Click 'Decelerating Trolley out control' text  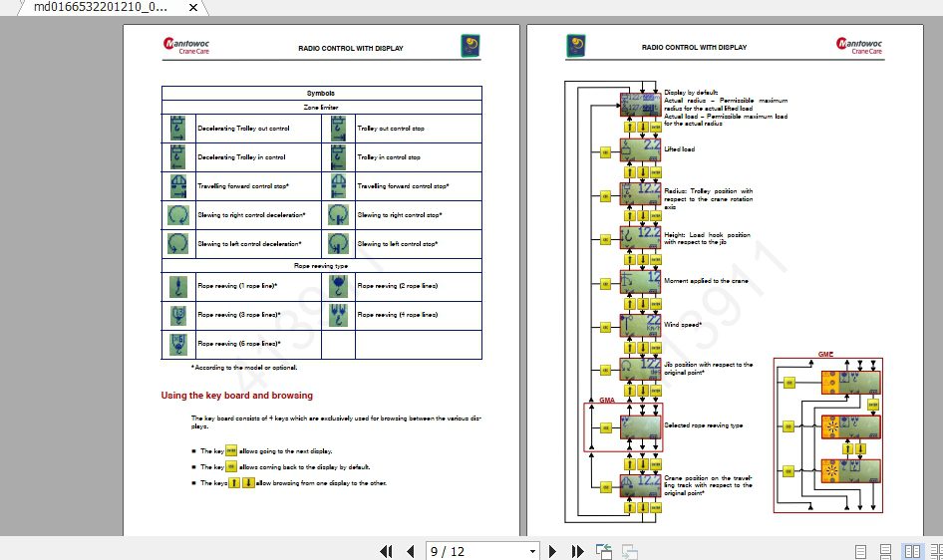(x=243, y=129)
